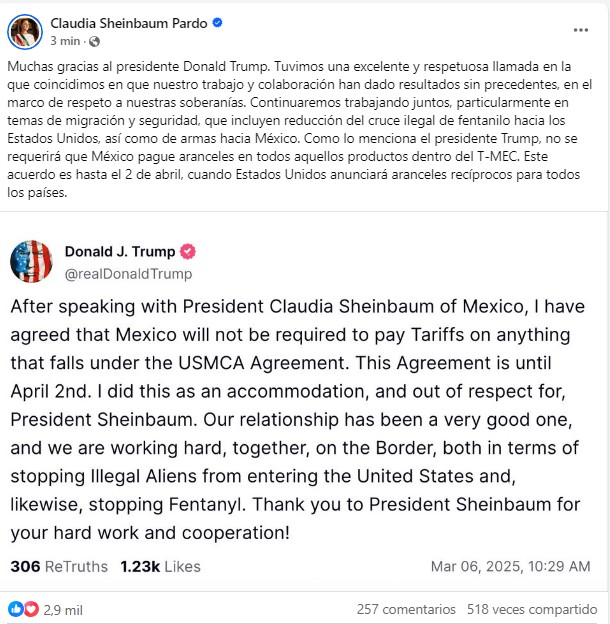The height and width of the screenshot is (624, 610).
Task: Click the 306 ReTruths count
Action: [x=58, y=566]
